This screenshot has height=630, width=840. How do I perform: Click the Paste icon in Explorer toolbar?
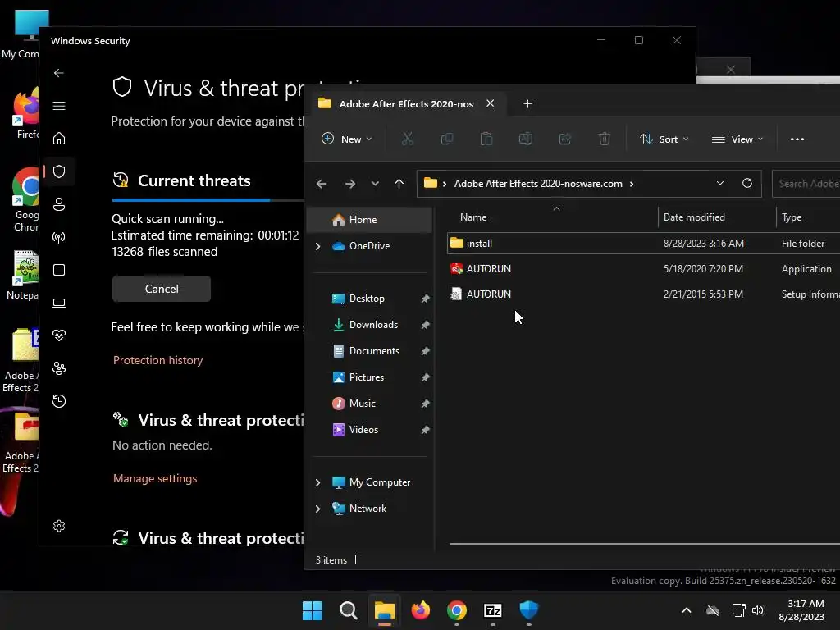(x=486, y=139)
